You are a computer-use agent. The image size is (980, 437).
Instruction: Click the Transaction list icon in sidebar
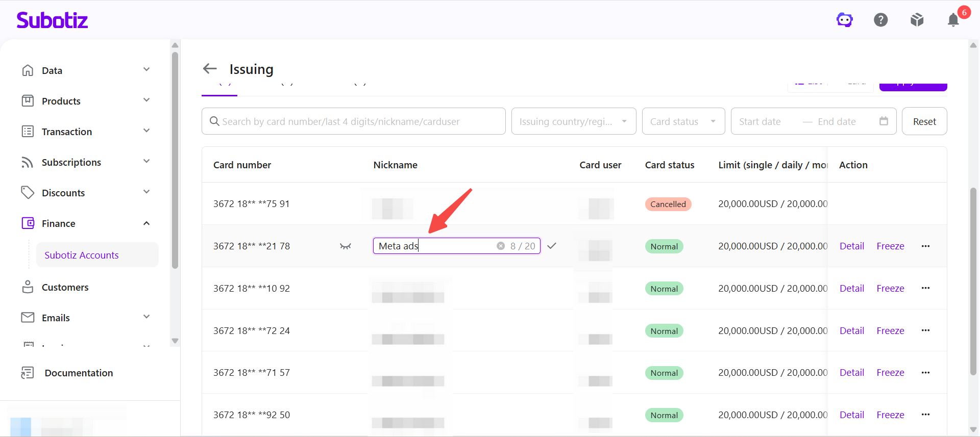tap(28, 132)
